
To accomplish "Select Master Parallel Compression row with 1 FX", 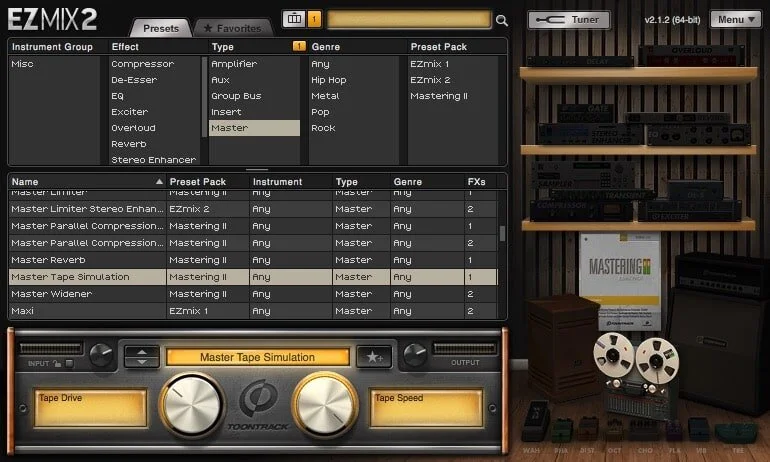I will click(253, 226).
